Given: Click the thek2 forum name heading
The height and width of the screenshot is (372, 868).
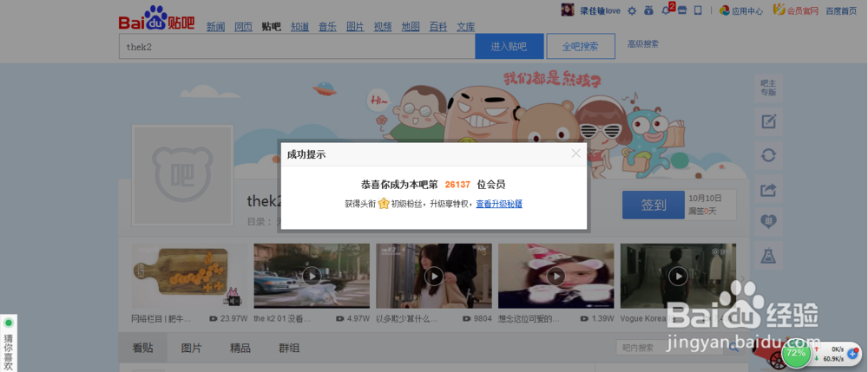Looking at the screenshot, I should tap(265, 201).
